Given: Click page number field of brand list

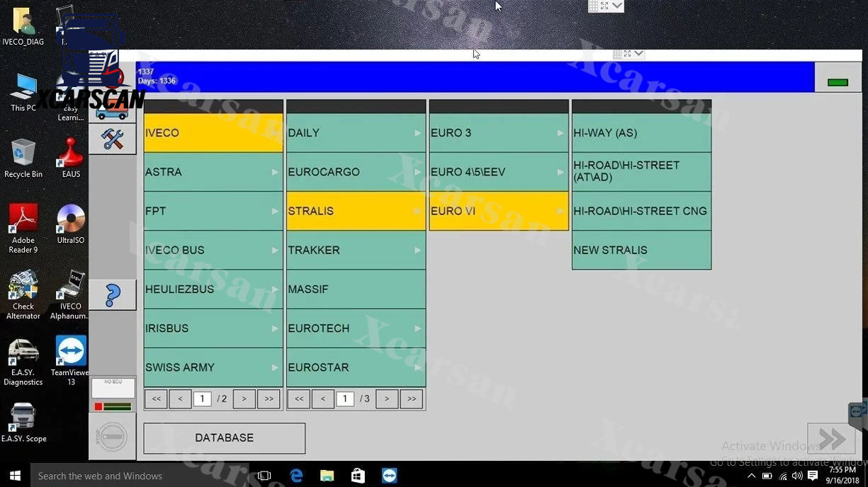Looking at the screenshot, I should point(202,399).
